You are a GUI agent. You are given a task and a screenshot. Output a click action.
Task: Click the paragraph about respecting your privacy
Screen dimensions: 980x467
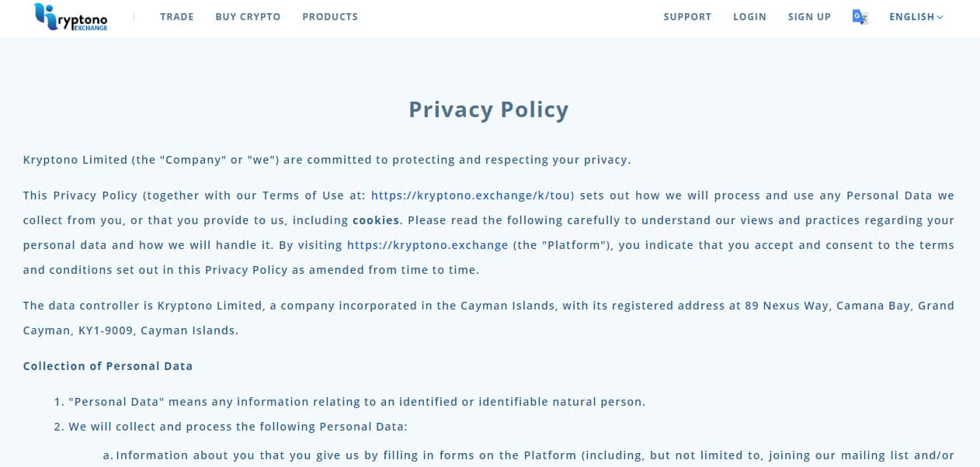point(327,160)
